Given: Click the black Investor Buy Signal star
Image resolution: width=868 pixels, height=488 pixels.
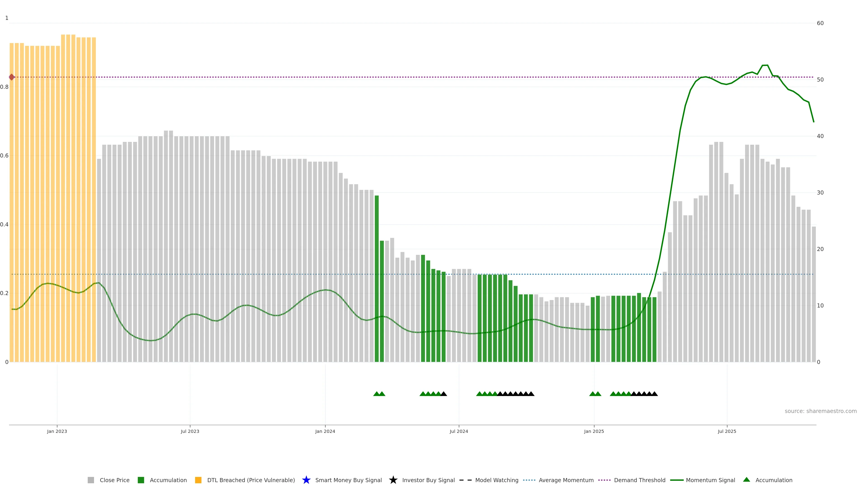Looking at the screenshot, I should (393, 480).
